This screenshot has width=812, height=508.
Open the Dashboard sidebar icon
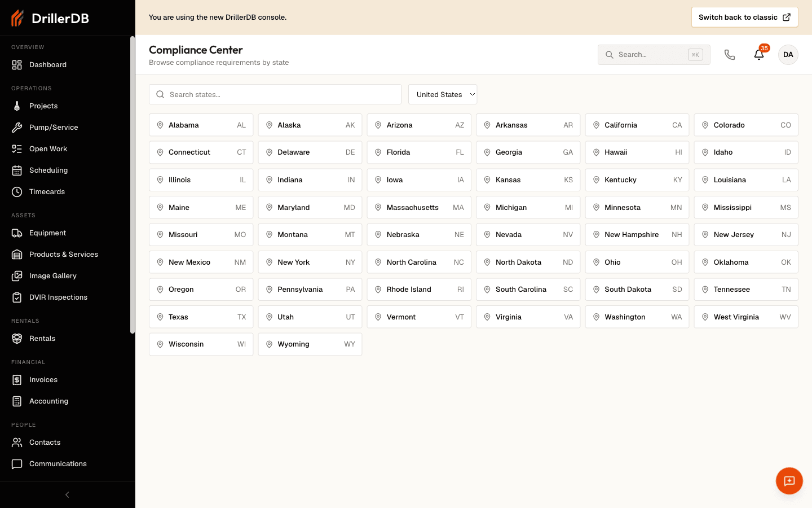17,65
